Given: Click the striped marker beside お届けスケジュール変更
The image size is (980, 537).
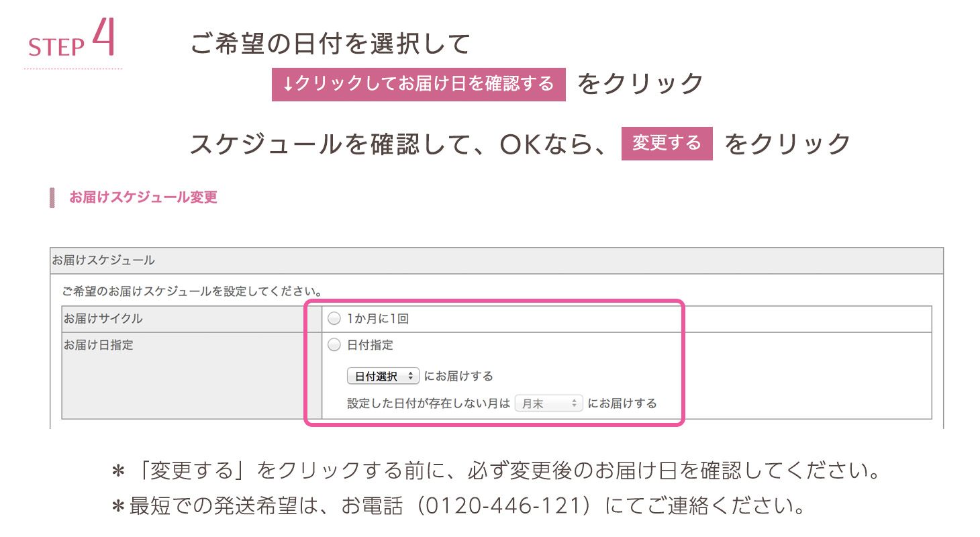Looking at the screenshot, I should pyautogui.click(x=52, y=198).
